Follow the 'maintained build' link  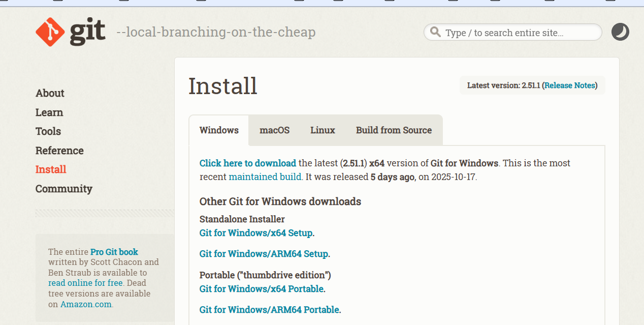coord(265,177)
